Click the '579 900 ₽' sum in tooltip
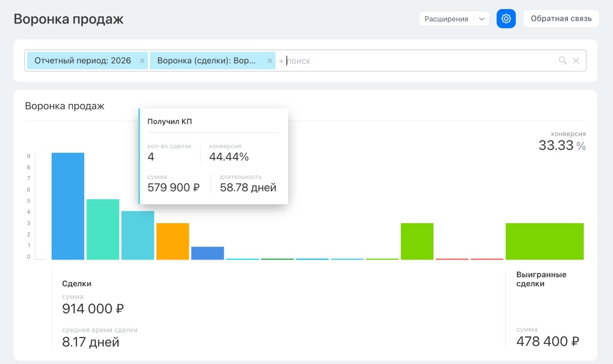This screenshot has height=364, width=613. click(x=173, y=187)
